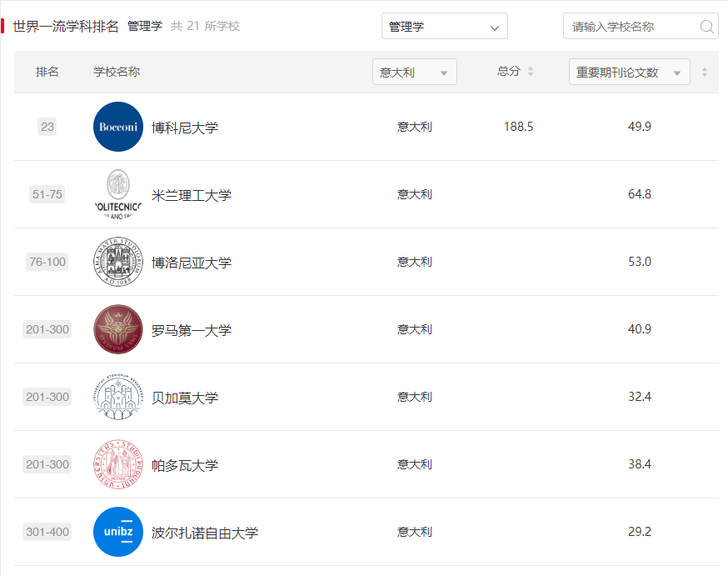The image size is (728, 576).
Task: Open 博科尼大学 school link
Action: 185,128
